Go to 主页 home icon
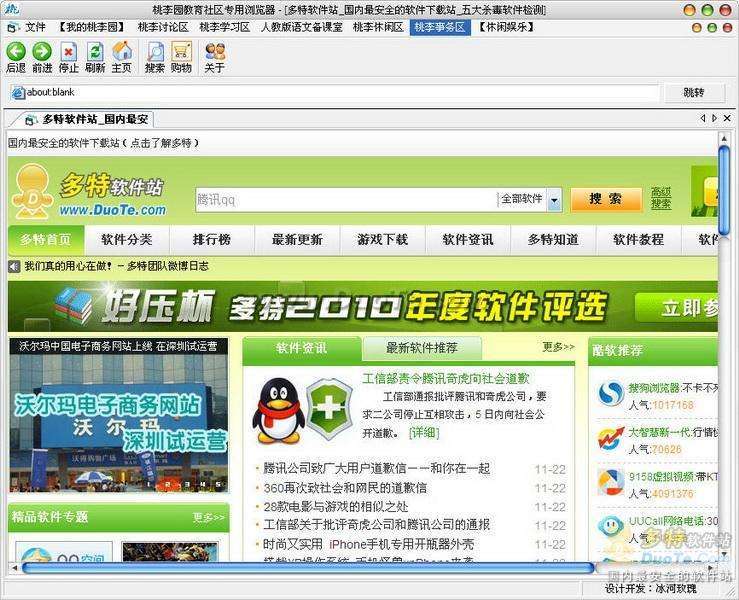 [121, 50]
